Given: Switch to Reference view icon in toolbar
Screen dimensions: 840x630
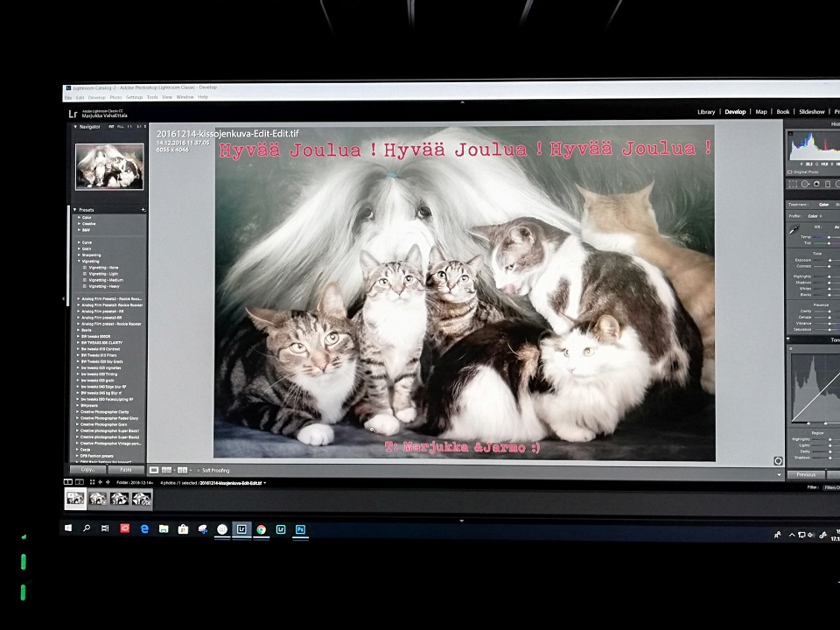Looking at the screenshot, I should (166, 470).
